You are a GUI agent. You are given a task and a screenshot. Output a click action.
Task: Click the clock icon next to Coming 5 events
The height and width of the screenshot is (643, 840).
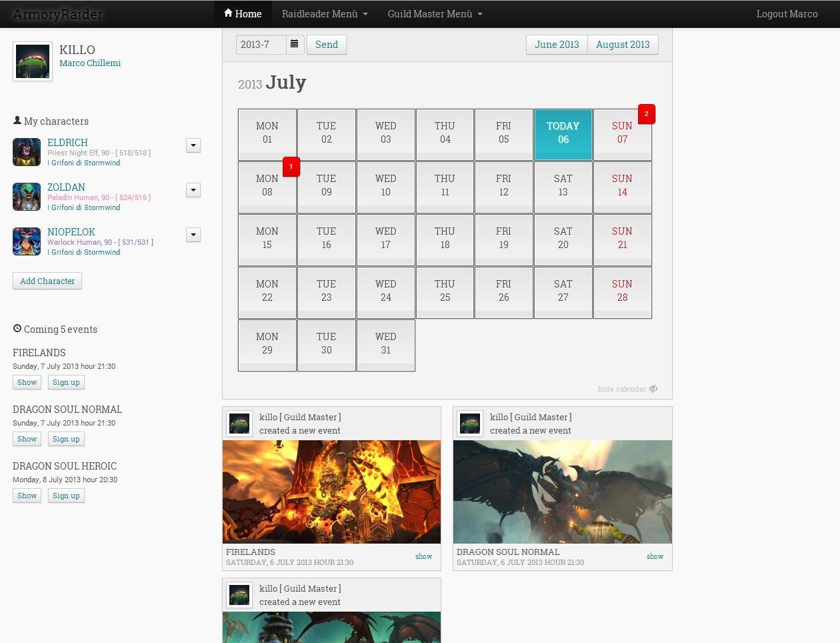pos(16,329)
